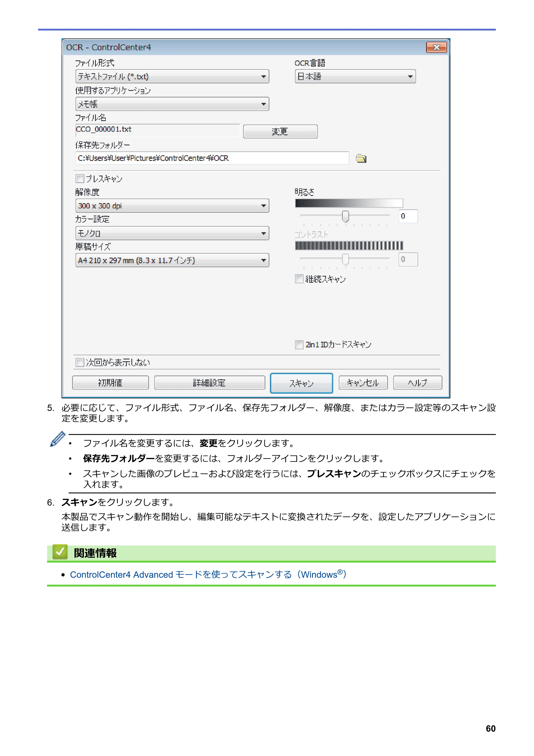Close the OCR - ControlCenter4 dialog

pos(436,47)
